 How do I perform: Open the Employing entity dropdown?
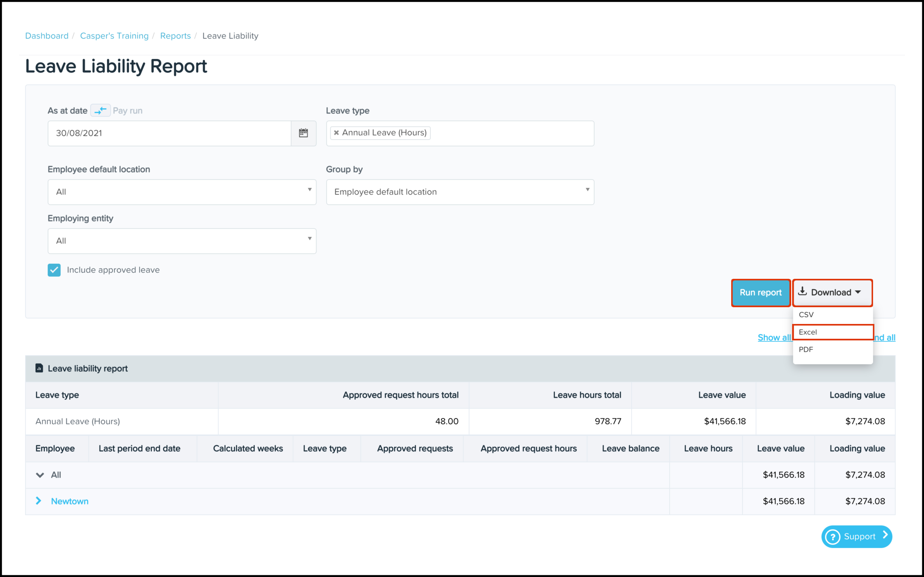point(182,241)
